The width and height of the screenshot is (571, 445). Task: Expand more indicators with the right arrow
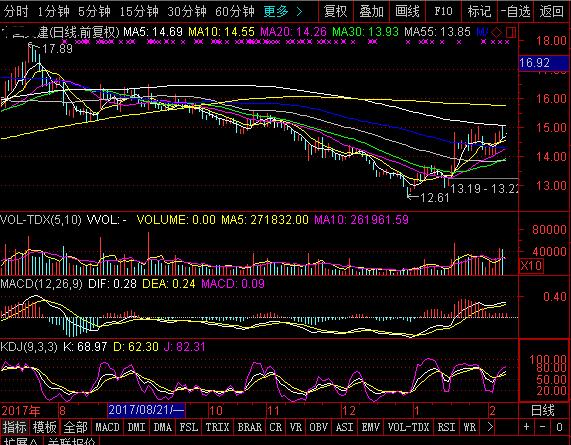490,427
